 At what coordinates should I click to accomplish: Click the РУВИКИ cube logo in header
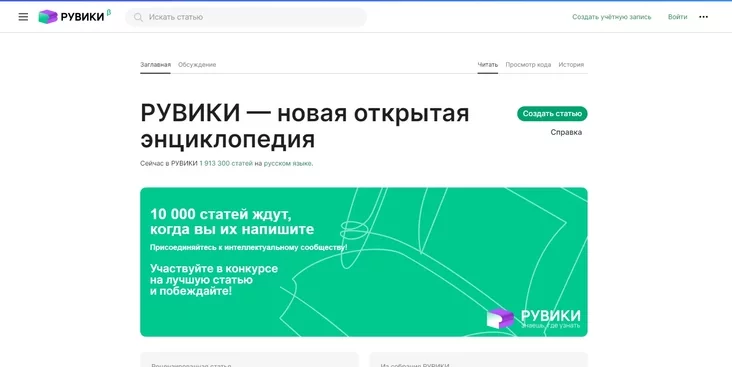[48, 17]
